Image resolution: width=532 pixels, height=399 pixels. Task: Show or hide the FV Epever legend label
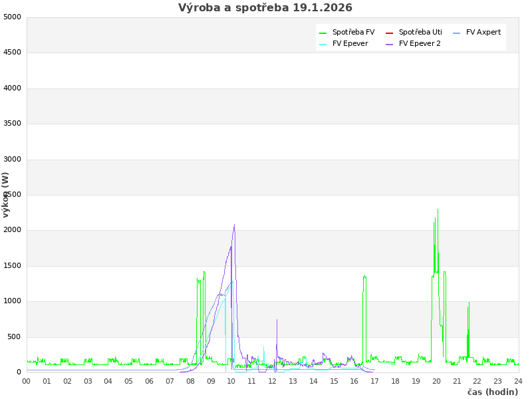[x=350, y=43]
